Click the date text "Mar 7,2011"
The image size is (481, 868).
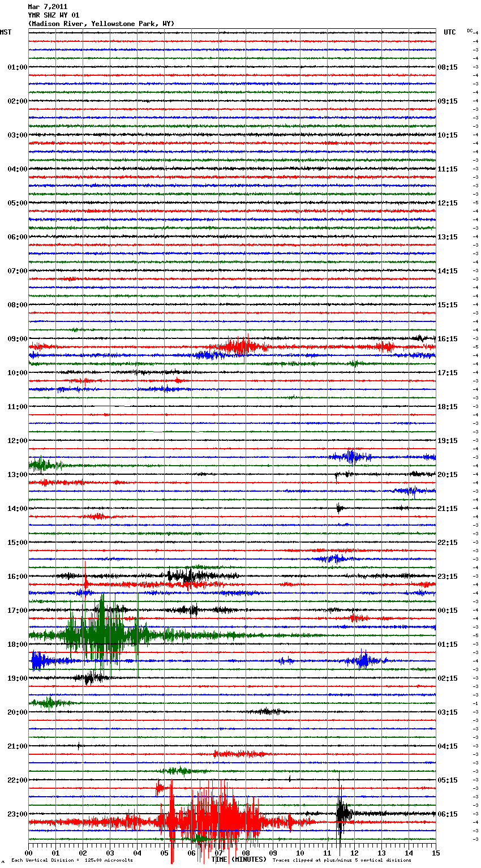pos(48,7)
